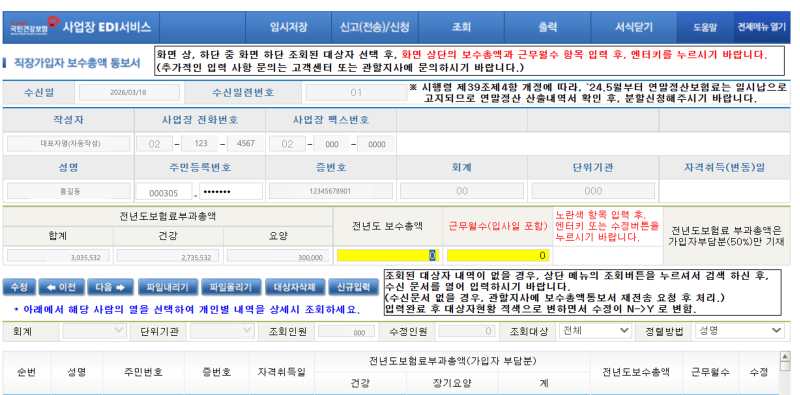Click the 요양 amount field 300,000
The image size is (800, 395).
(278, 256)
